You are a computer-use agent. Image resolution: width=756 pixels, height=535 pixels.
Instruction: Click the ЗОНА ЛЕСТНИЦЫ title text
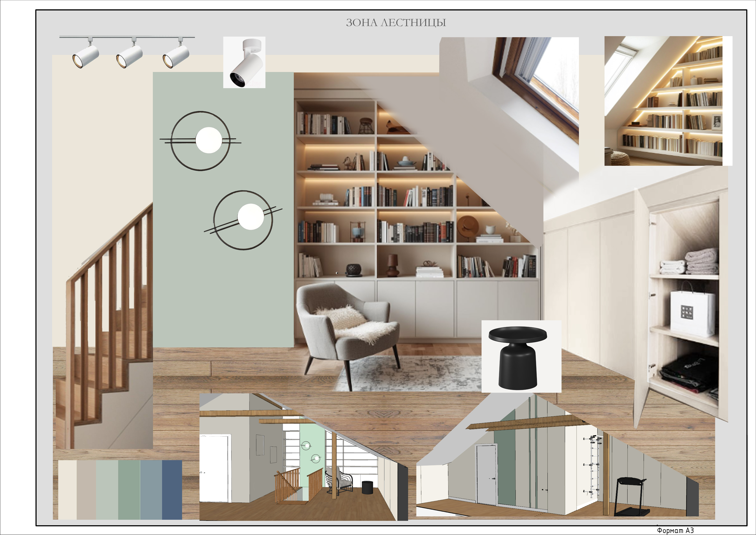(x=396, y=23)
